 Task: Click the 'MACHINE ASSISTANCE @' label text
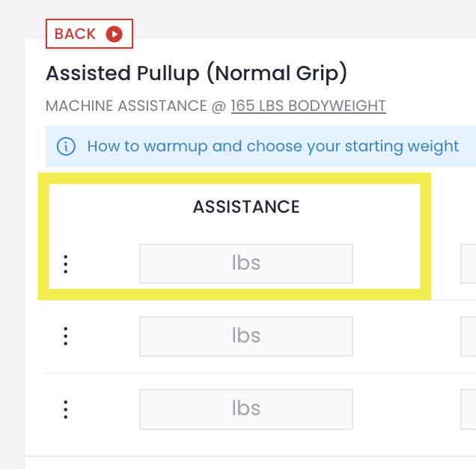(x=135, y=106)
